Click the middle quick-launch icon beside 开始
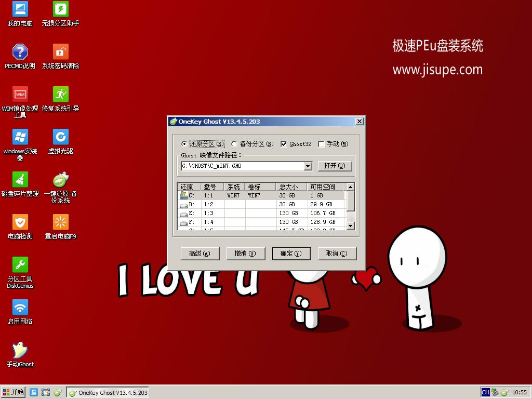Screen dimensions: 532x399 pyautogui.click(x=46, y=393)
